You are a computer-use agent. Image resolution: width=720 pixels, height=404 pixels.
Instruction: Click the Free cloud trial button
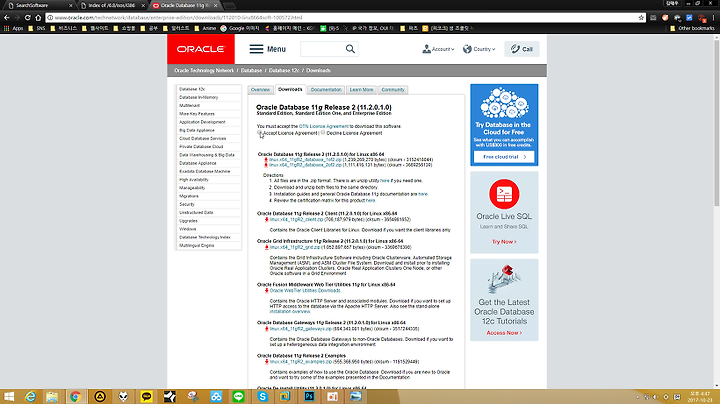pyautogui.click(x=504, y=157)
